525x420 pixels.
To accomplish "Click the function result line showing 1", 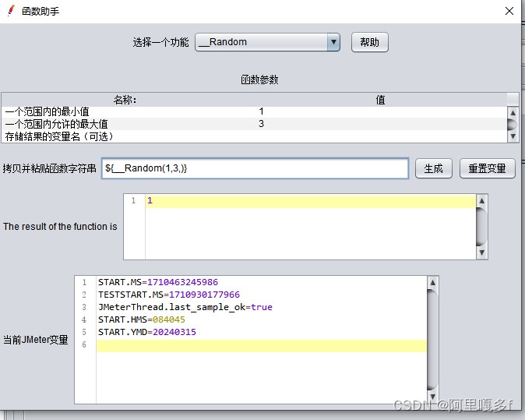I will pyautogui.click(x=310, y=200).
